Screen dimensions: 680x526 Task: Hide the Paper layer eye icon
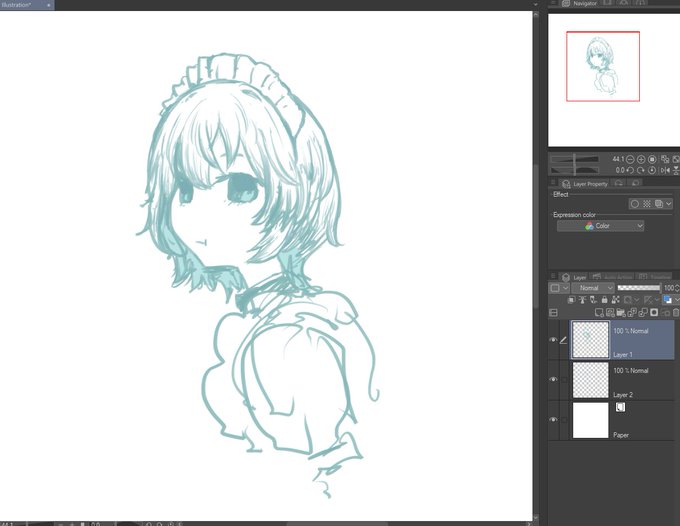553,419
